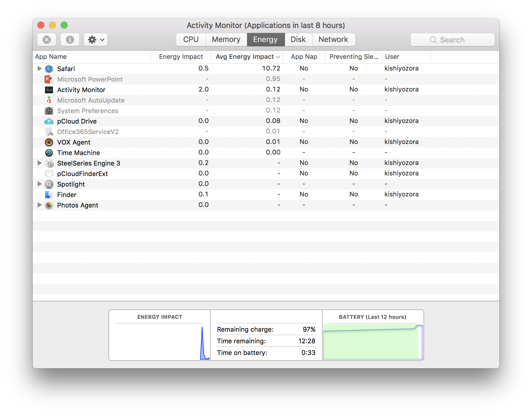
Task: Click the 12:28 time remaining value
Action: 307,341
